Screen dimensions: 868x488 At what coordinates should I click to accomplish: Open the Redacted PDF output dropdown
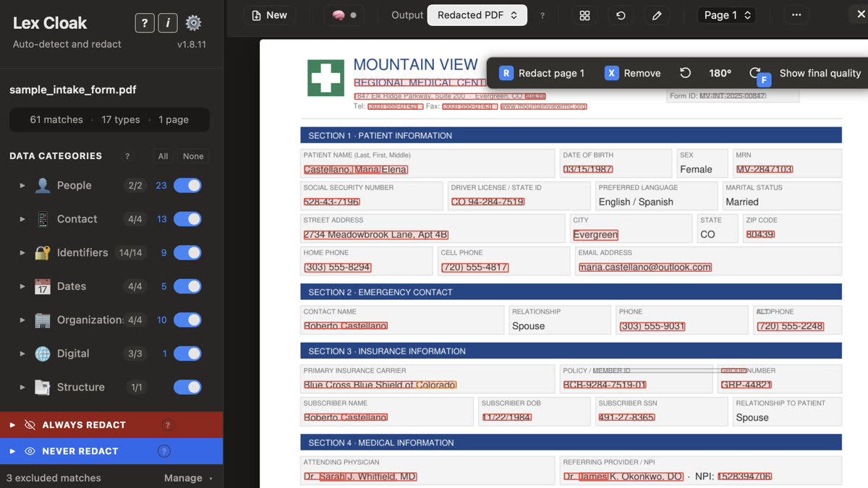click(x=477, y=15)
